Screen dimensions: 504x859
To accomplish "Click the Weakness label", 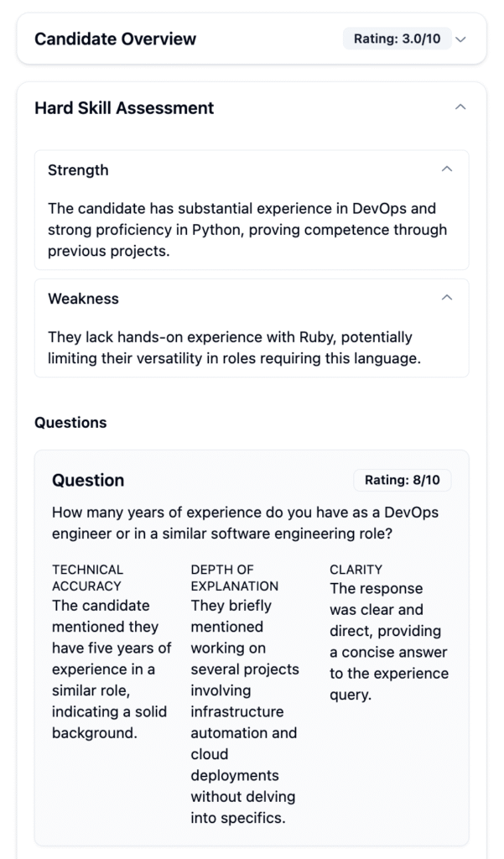I will [x=83, y=299].
